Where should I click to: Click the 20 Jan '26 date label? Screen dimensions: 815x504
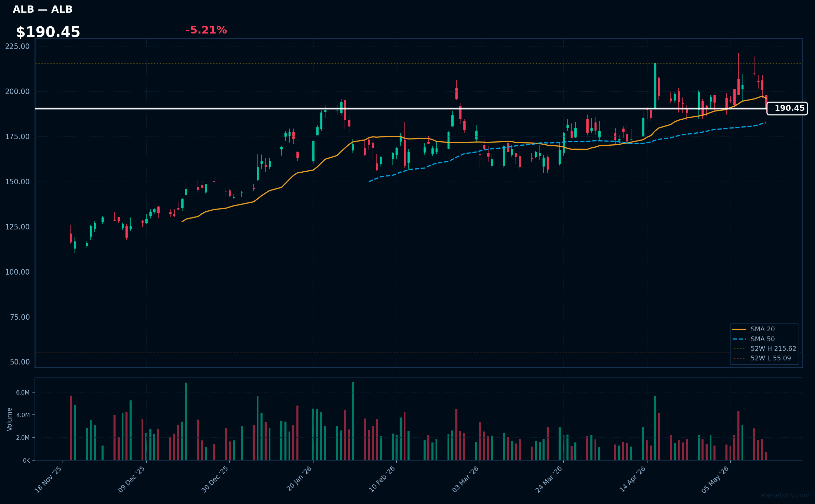click(x=299, y=479)
